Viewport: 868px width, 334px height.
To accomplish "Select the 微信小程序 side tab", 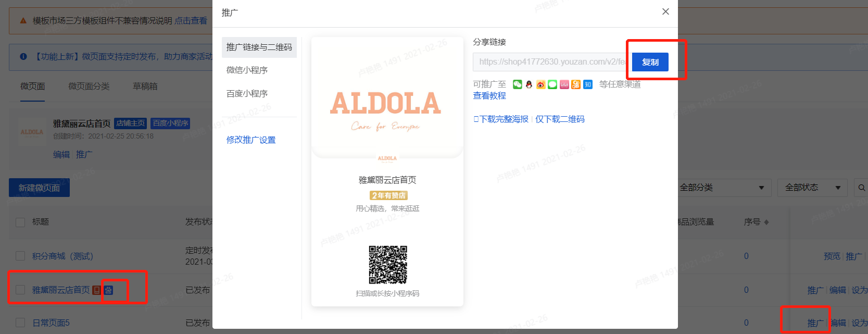I will (x=247, y=70).
